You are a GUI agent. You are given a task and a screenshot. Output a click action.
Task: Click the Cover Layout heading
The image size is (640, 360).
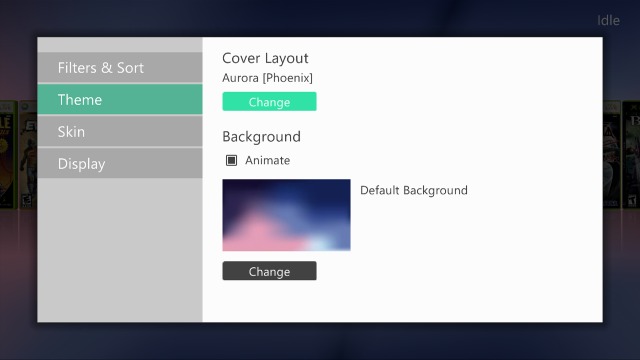(265, 58)
